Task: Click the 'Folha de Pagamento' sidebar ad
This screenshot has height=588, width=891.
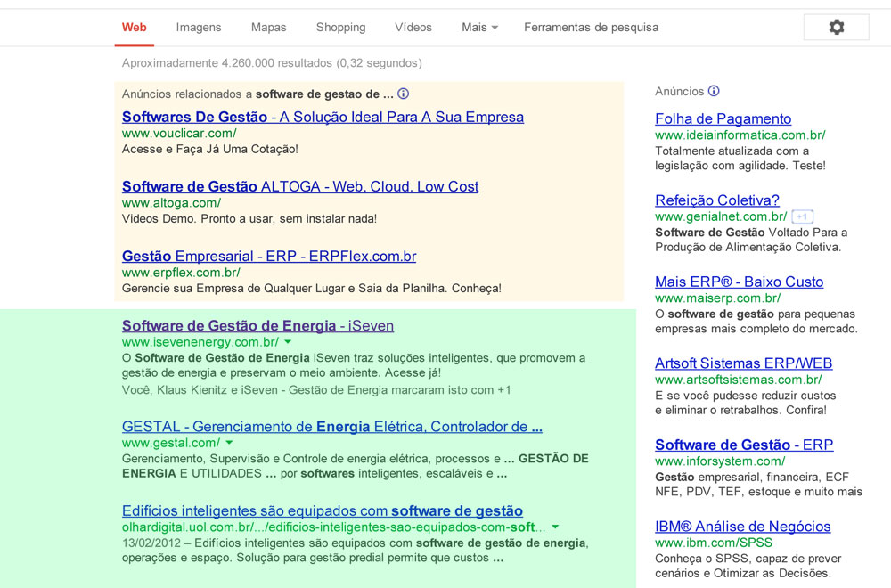Action: [x=723, y=118]
